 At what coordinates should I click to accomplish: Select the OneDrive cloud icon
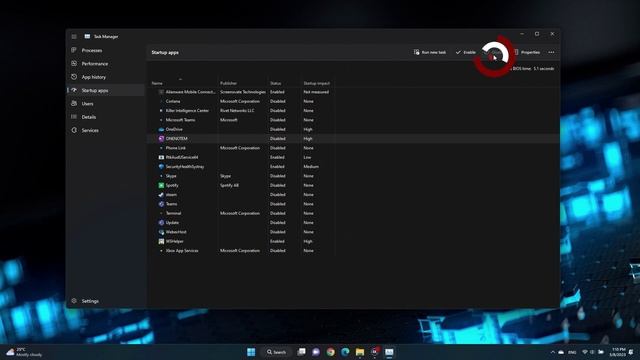161,129
